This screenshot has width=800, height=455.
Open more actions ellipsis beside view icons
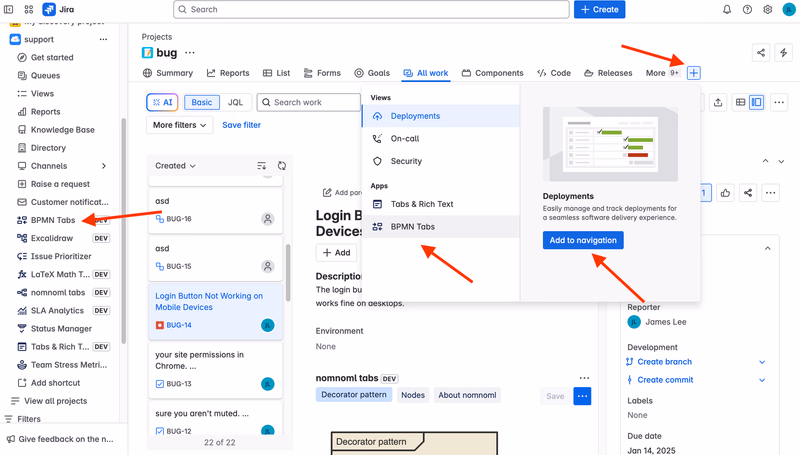click(x=779, y=103)
